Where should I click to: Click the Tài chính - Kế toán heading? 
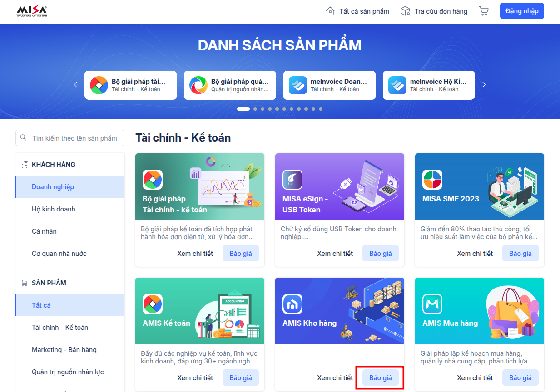pos(183,137)
